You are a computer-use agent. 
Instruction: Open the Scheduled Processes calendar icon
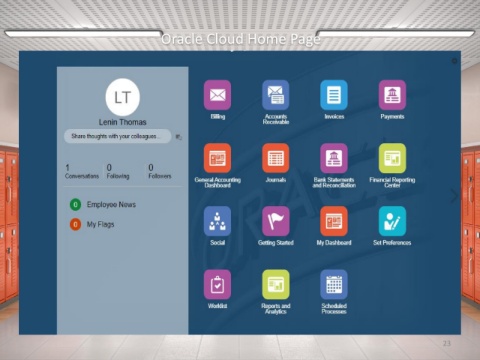tap(334, 284)
